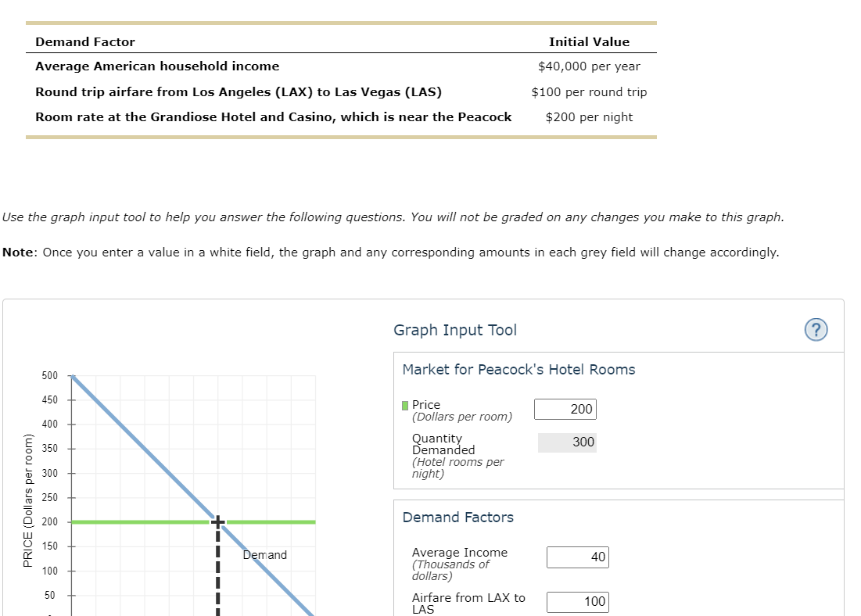
Task: Open the Graph Input Tool help icon
Action: [816, 330]
